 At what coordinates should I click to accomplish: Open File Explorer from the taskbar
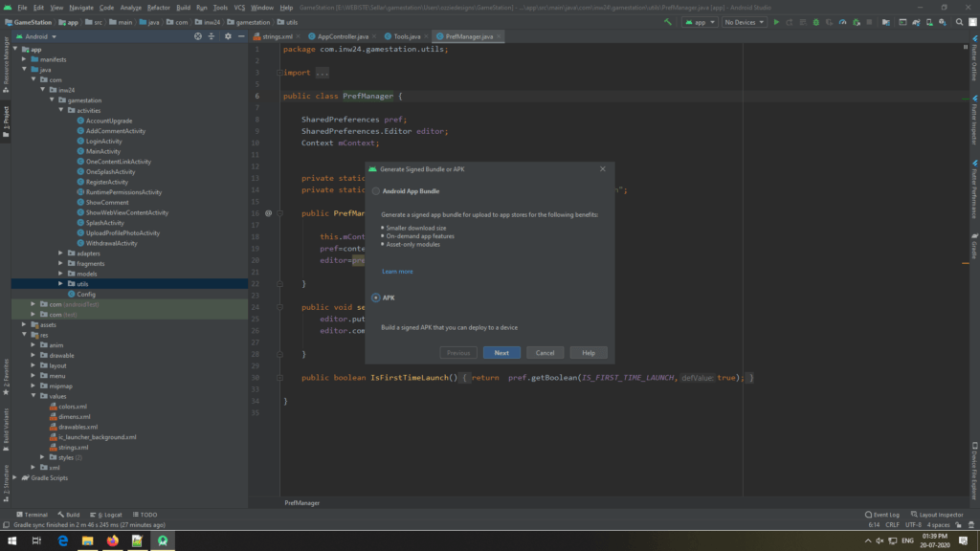[x=87, y=541]
